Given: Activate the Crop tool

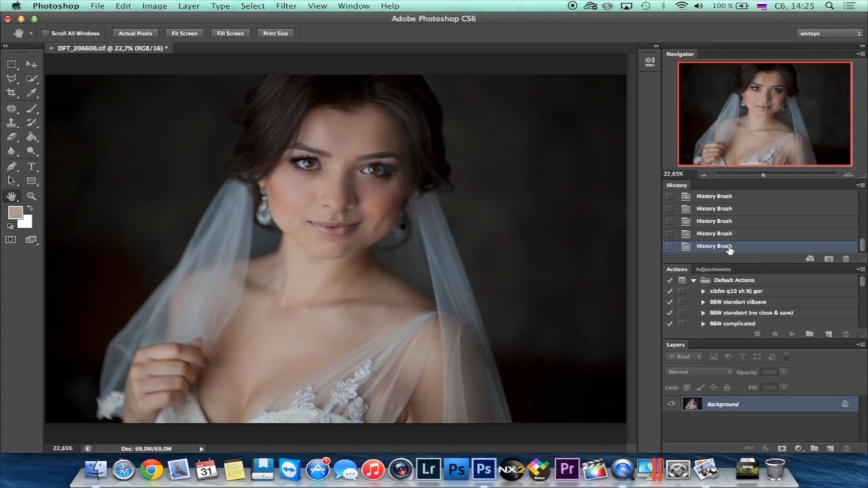Looking at the screenshot, I should tap(12, 93).
